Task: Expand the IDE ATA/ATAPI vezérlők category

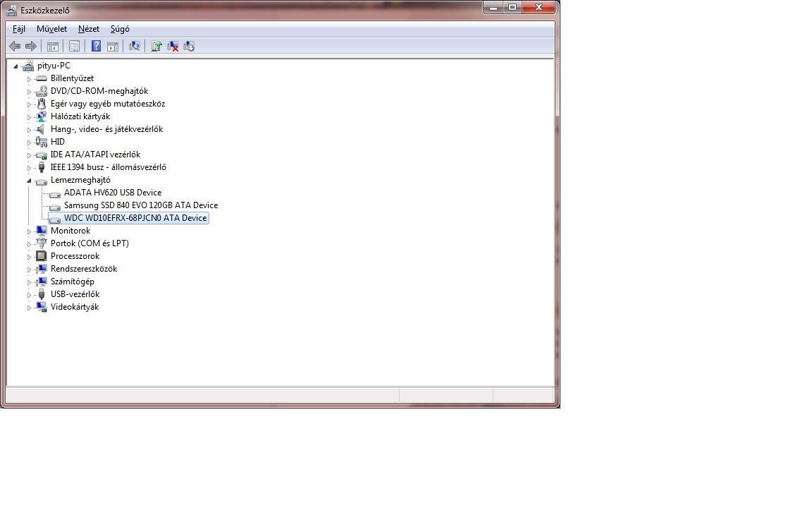Action: [29, 155]
